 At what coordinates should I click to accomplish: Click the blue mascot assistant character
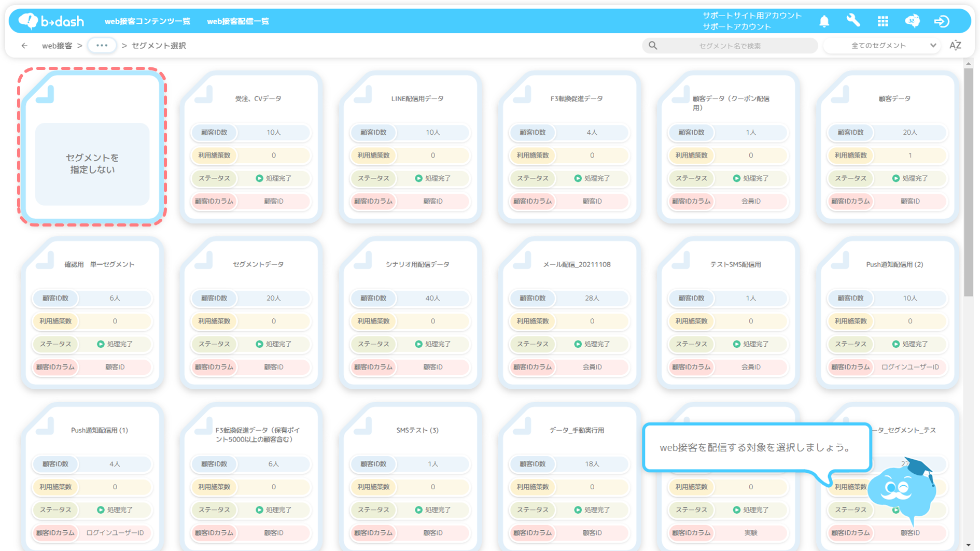(903, 490)
